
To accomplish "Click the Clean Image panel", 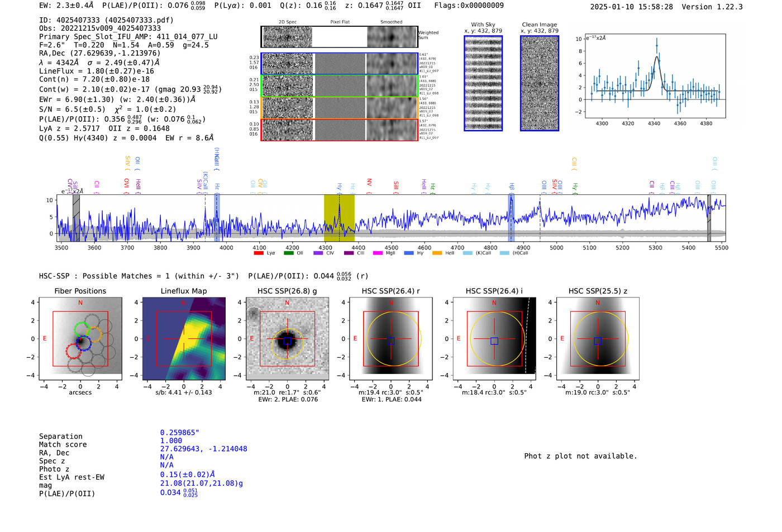I will coord(540,83).
